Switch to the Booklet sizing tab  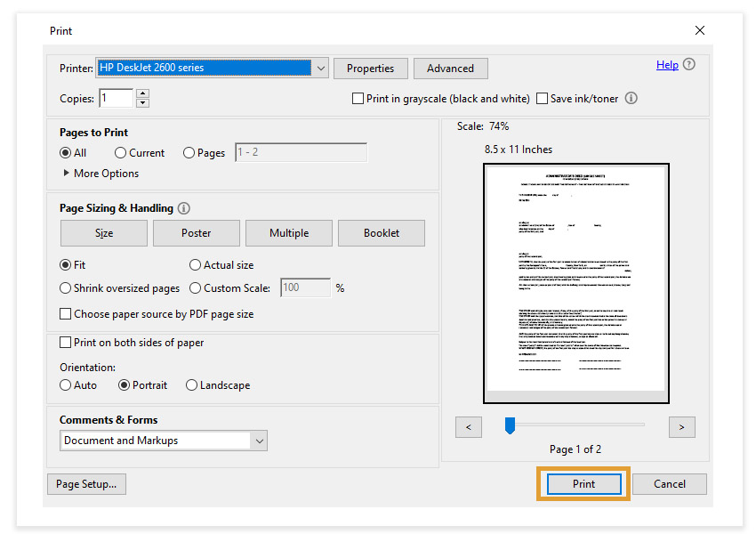click(x=382, y=233)
